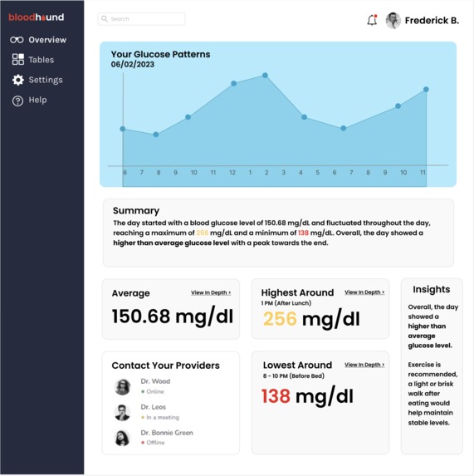
Task: Click the notification bell icon
Action: point(372,20)
